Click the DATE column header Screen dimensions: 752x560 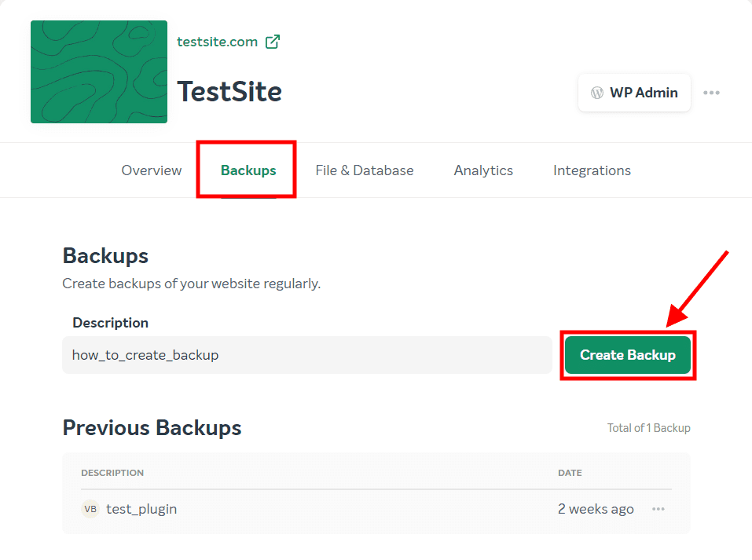(x=569, y=472)
